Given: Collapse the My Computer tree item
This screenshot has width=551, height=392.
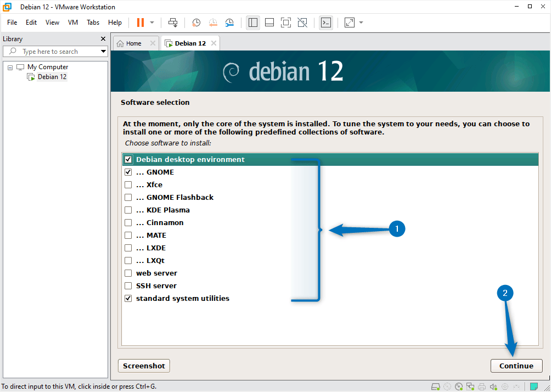Looking at the screenshot, I should [x=9, y=66].
